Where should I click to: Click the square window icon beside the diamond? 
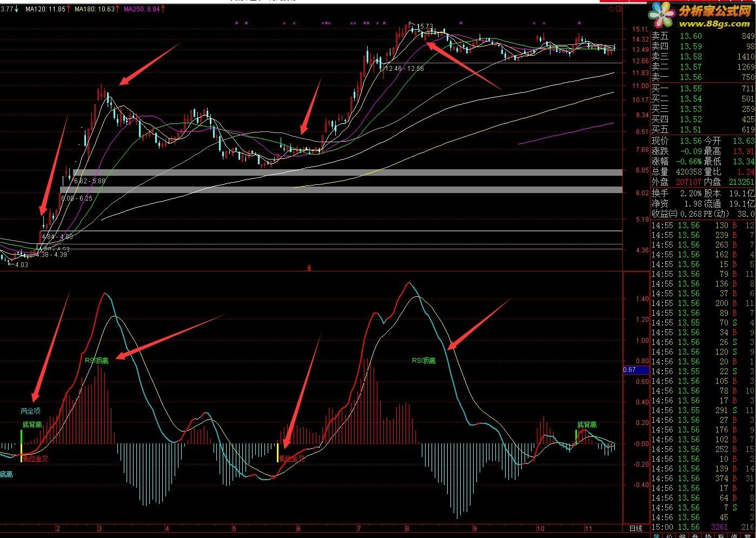click(x=619, y=9)
